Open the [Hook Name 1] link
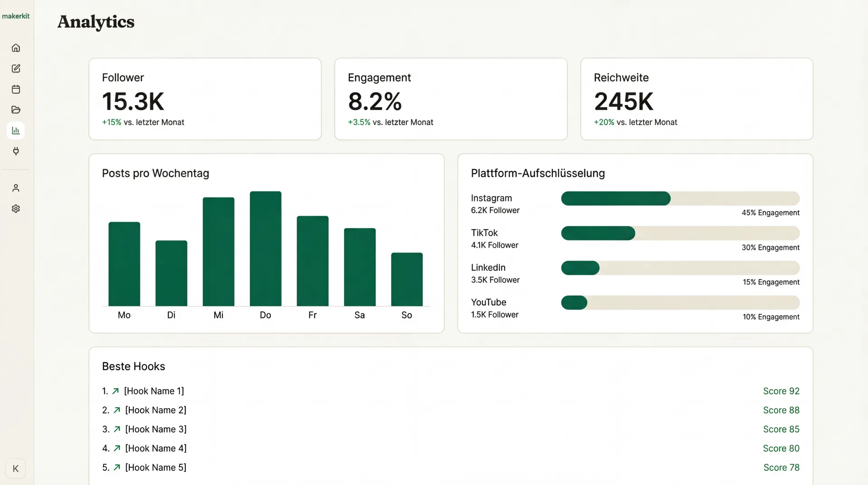This screenshot has width=868, height=485. point(154,391)
